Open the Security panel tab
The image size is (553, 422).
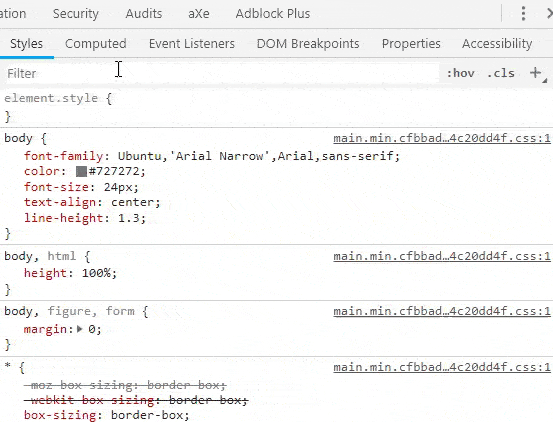pos(76,14)
